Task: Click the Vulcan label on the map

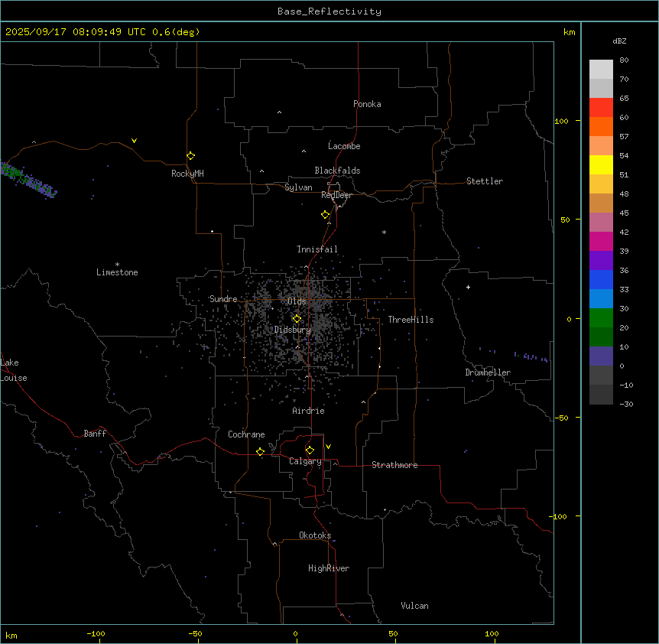Action: click(x=414, y=606)
